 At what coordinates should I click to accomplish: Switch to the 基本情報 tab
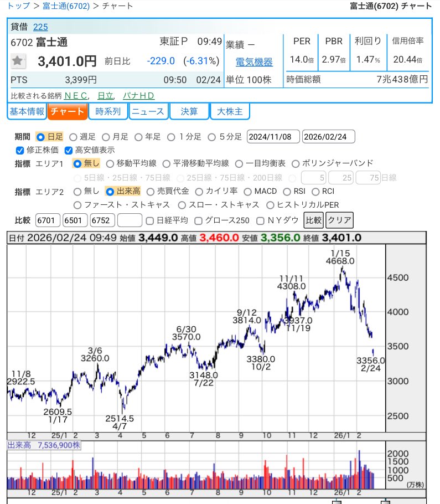pos(27,111)
